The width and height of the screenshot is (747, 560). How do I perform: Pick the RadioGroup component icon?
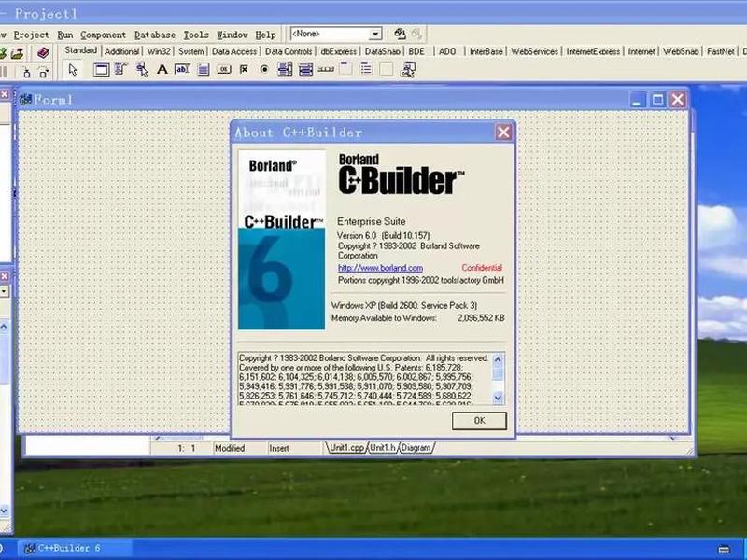(x=366, y=69)
